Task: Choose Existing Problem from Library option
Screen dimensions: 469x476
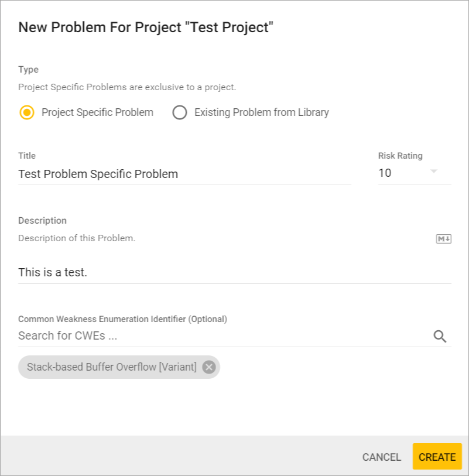Action: (180, 112)
